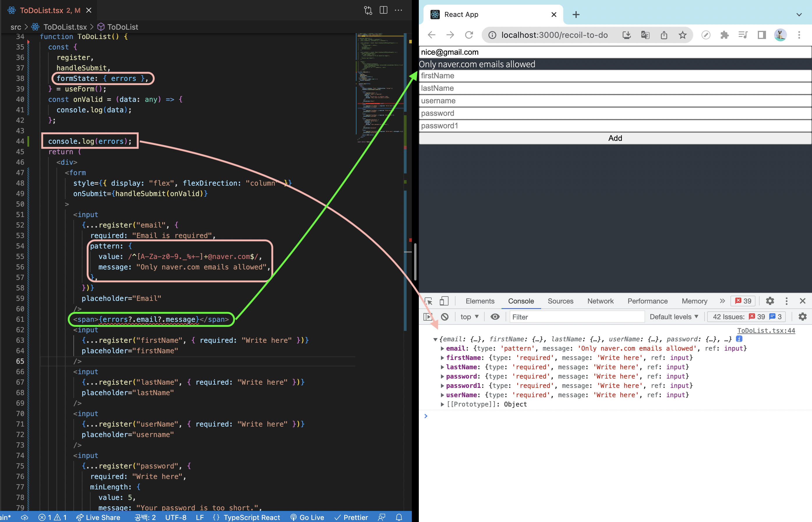This screenshot has height=522, width=812.
Task: Click the split editor icon
Action: point(383,10)
